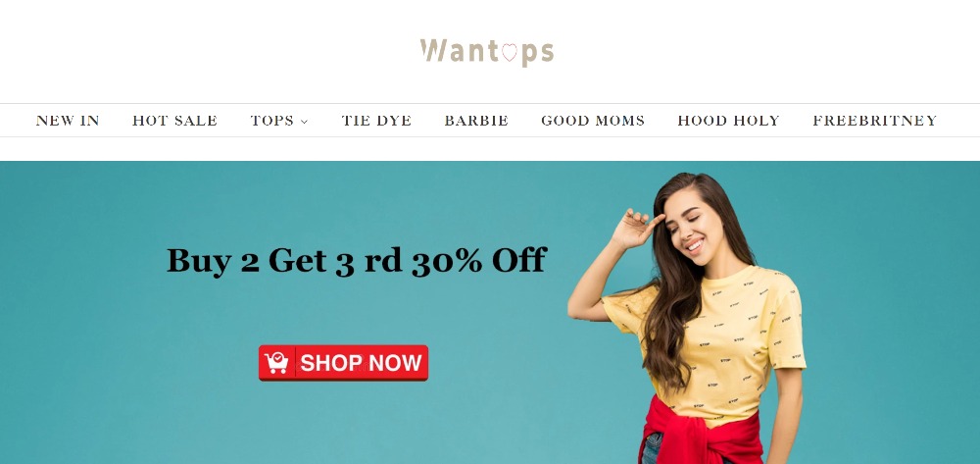The height and width of the screenshot is (464, 980).
Task: Click the heart icon in Wantops logo
Action: tap(510, 53)
